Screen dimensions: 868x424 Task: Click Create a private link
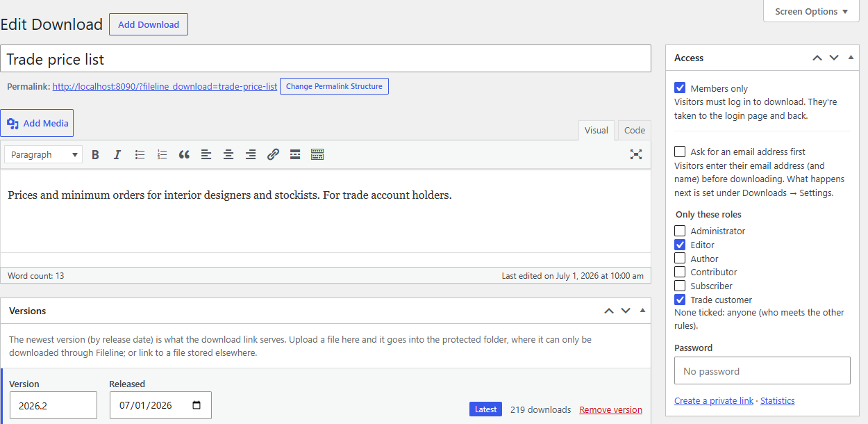pos(714,400)
